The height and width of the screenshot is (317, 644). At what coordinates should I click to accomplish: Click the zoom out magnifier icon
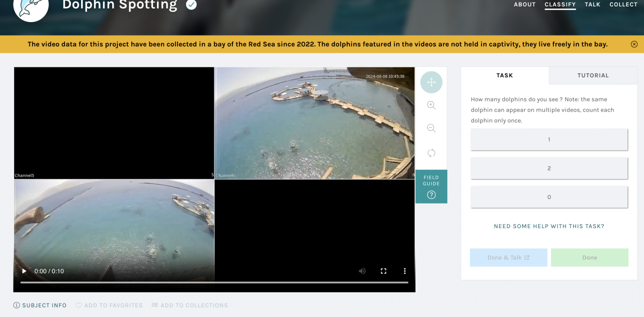point(431,129)
